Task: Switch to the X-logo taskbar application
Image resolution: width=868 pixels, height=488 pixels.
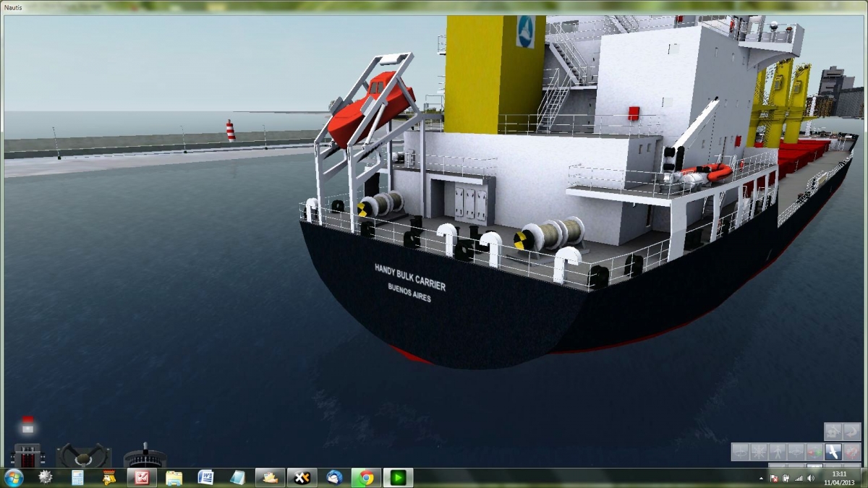Action: pyautogui.click(x=302, y=477)
